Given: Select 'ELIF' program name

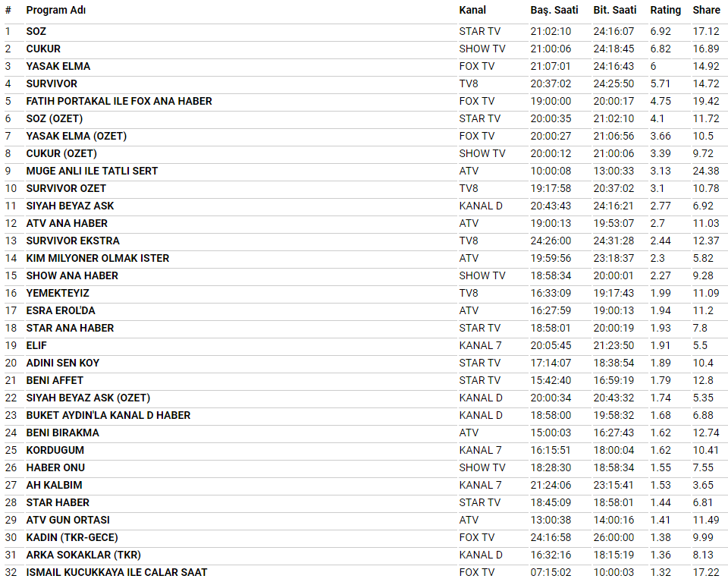Looking at the screenshot, I should click(36, 345).
